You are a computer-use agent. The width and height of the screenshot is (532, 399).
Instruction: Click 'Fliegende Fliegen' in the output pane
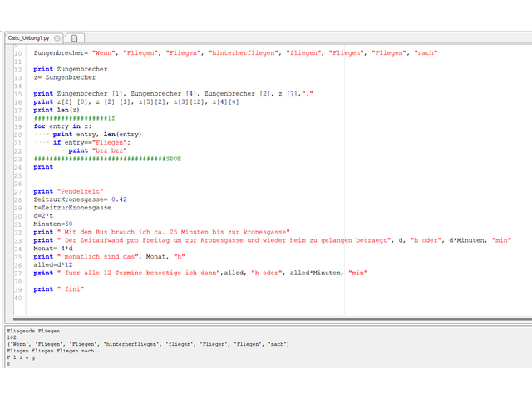pos(33,331)
